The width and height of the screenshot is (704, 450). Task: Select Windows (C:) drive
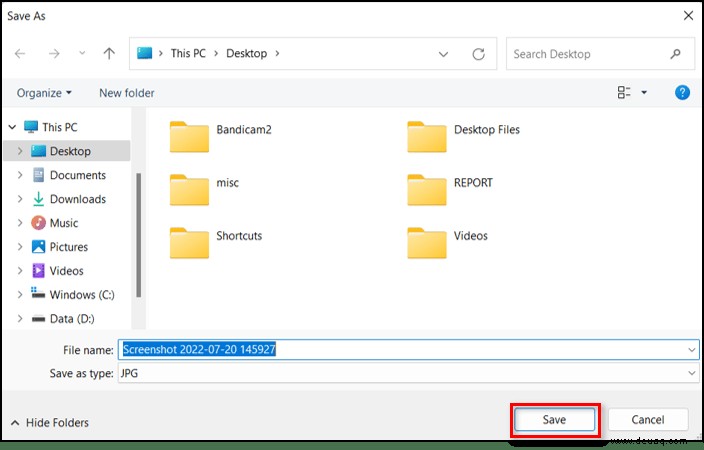(82, 295)
